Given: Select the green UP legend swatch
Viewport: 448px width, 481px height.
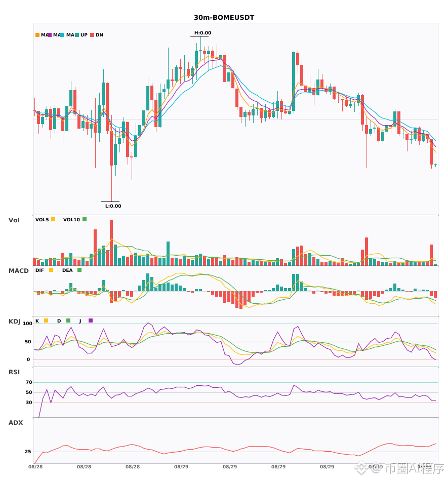Looking at the screenshot, I should point(77,35).
